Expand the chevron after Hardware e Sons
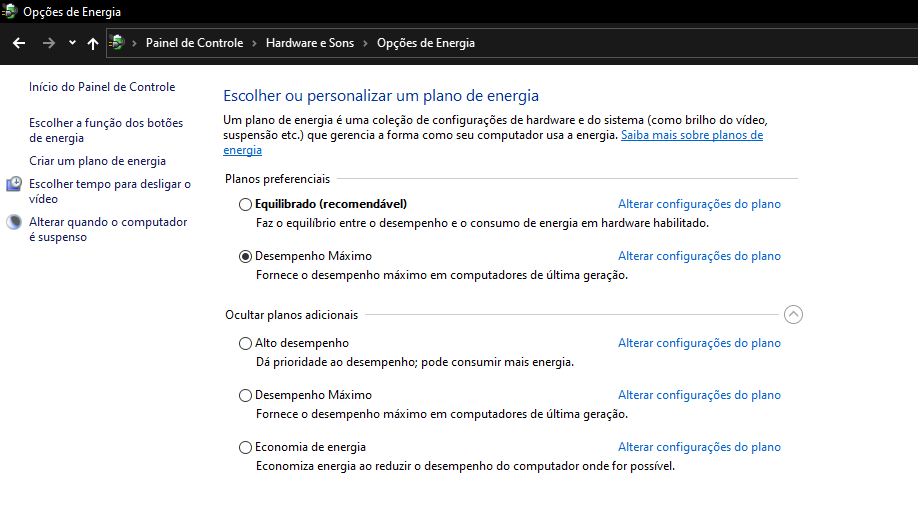The width and height of the screenshot is (918, 521). tap(366, 43)
